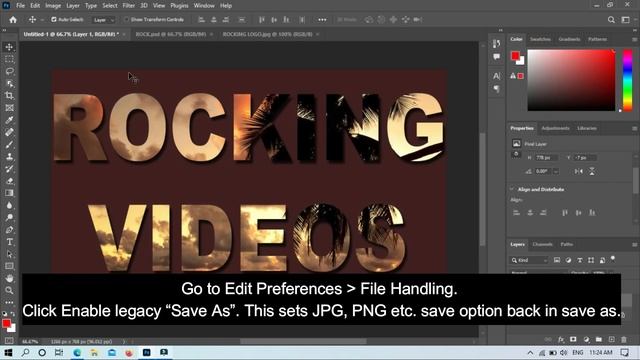Image resolution: width=640 pixels, height=360 pixels.
Task: Switch to the Adjustments tab
Action: pyautogui.click(x=556, y=128)
